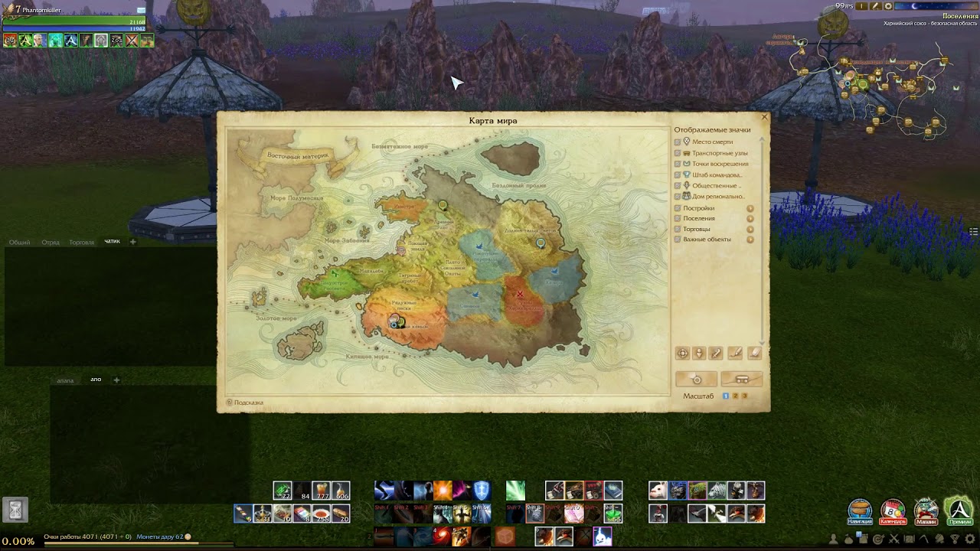Toggle the Место смерти checkbox

[678, 142]
